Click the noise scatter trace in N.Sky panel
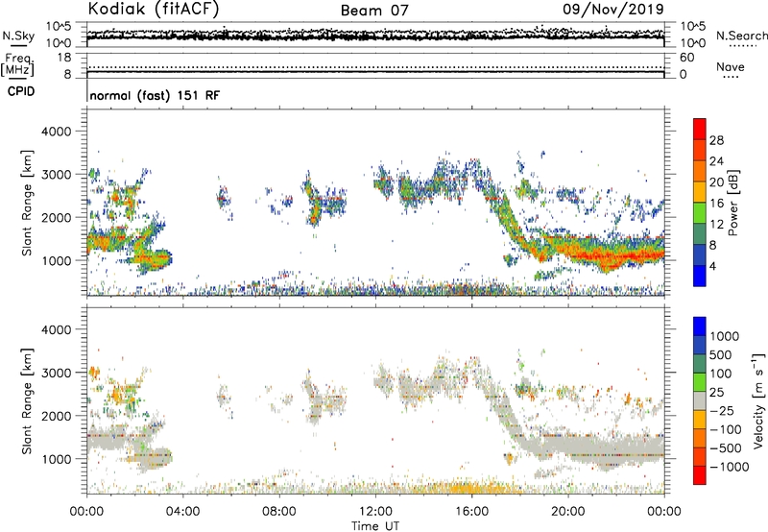 click(x=375, y=36)
